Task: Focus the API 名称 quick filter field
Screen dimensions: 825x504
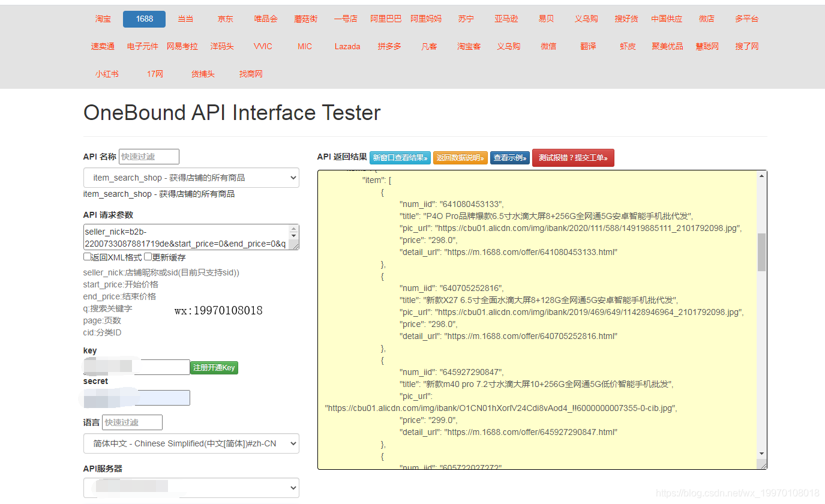Action: coord(149,157)
